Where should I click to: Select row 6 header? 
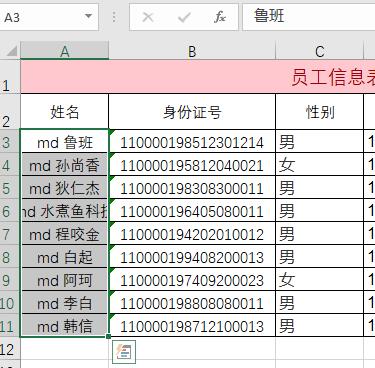point(10,211)
